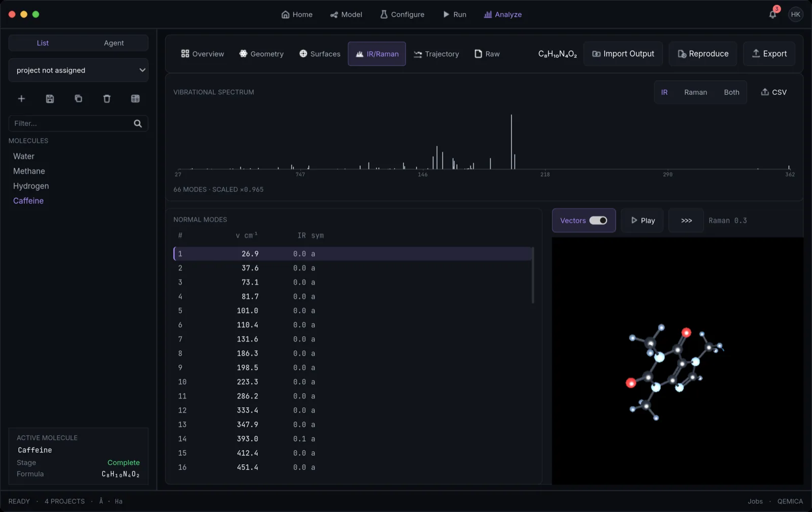Switch to the Trajectory tab
Screen dimensions: 812x512
[x=436, y=54]
